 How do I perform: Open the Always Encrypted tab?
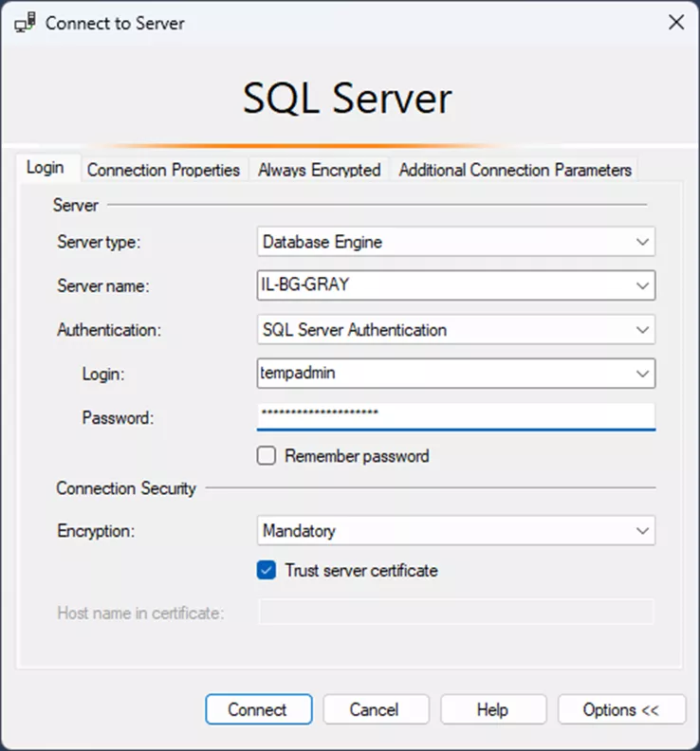319,170
